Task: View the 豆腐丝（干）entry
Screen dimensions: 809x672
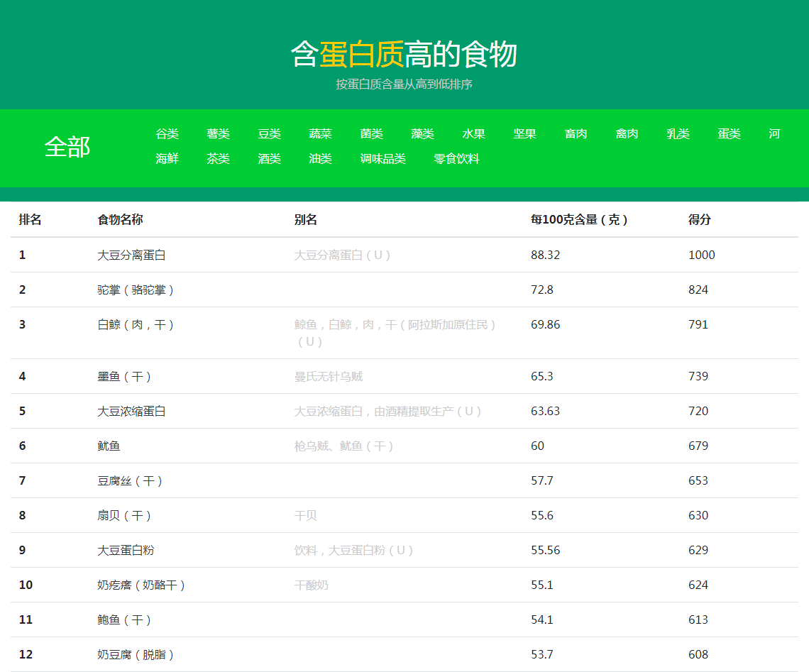Action: 130,480
